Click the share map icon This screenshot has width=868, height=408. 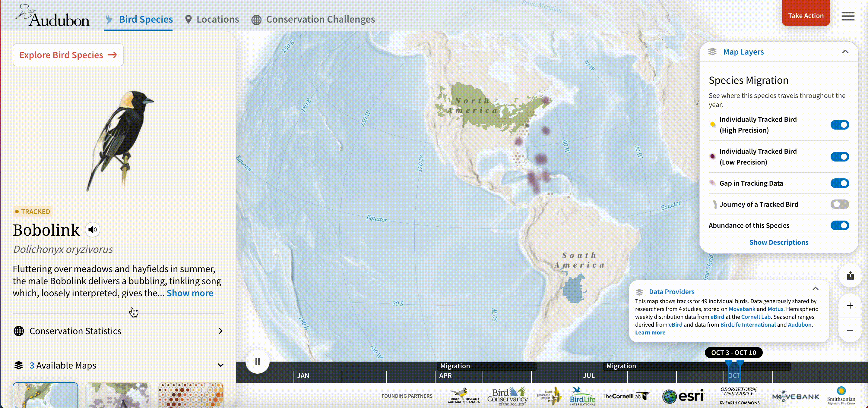tap(850, 276)
